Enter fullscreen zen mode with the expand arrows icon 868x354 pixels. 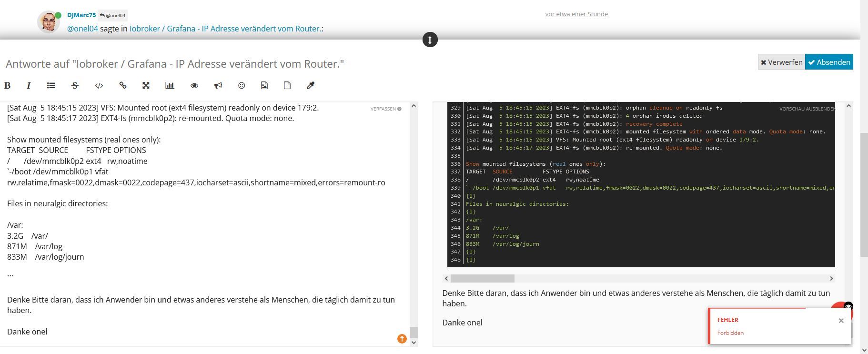coord(146,86)
